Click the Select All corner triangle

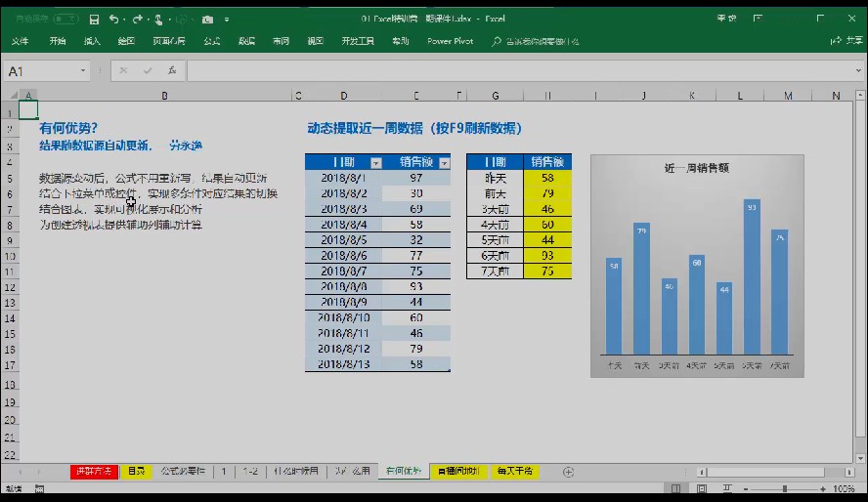(14, 95)
